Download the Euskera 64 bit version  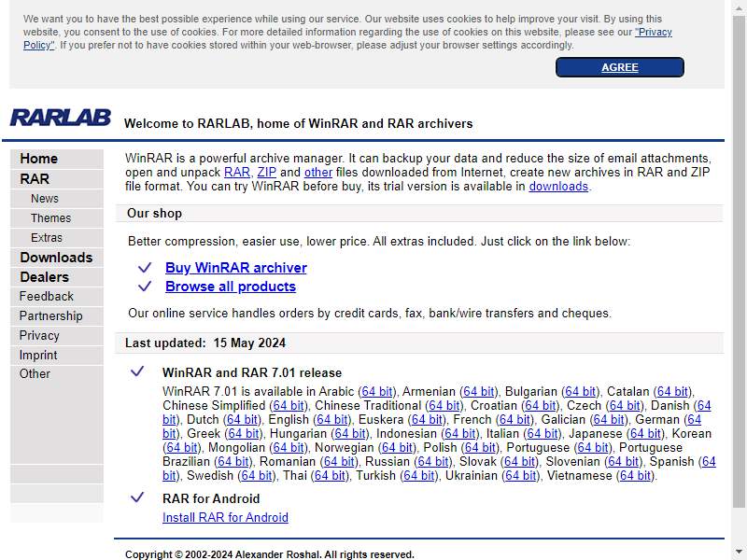pyautogui.click(x=427, y=419)
